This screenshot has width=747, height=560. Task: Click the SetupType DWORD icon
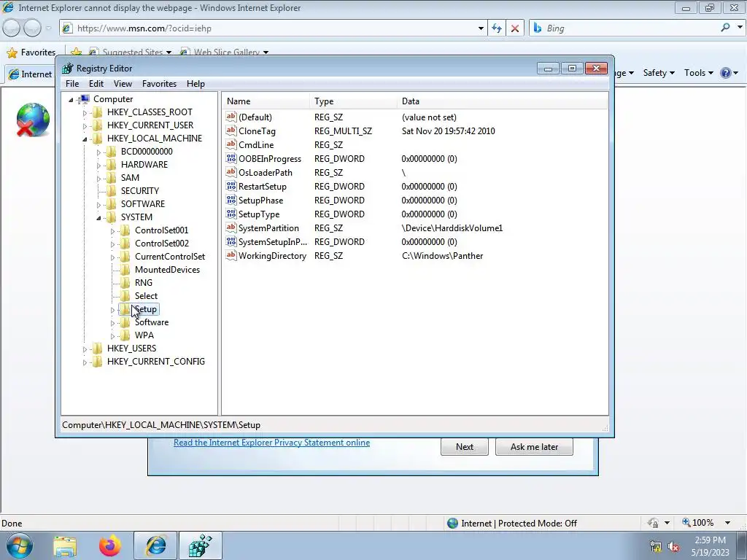click(x=231, y=214)
